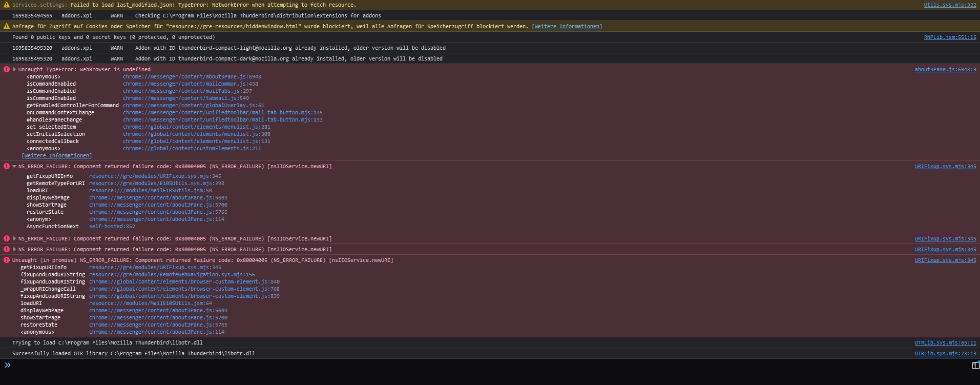Image resolution: width=980 pixels, height=385 pixels.
Task: Click the error icon beside Uncaught TypeError
Action: click(7, 69)
